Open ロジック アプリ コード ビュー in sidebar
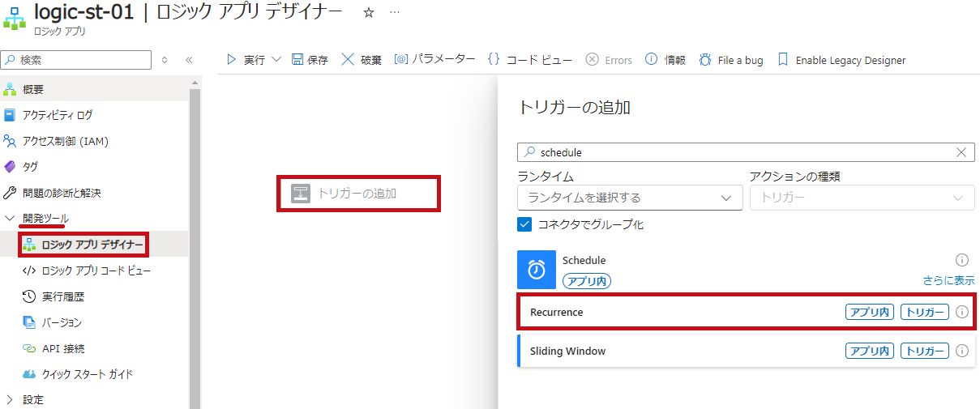980x409 pixels. (94, 271)
